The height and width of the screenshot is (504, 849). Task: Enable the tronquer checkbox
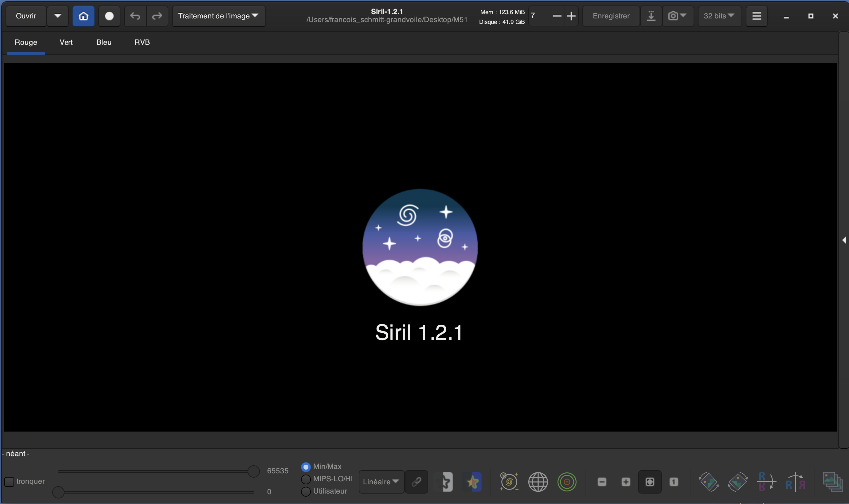click(9, 481)
